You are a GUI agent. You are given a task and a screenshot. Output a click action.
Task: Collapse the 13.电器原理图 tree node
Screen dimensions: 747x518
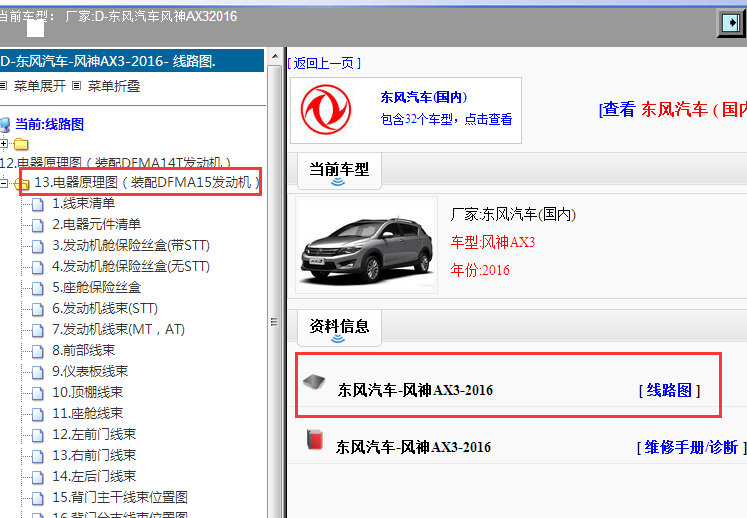tap(4, 183)
